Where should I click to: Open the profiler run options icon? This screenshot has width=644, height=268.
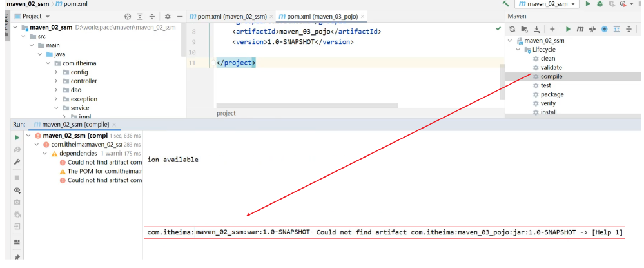(x=624, y=4)
